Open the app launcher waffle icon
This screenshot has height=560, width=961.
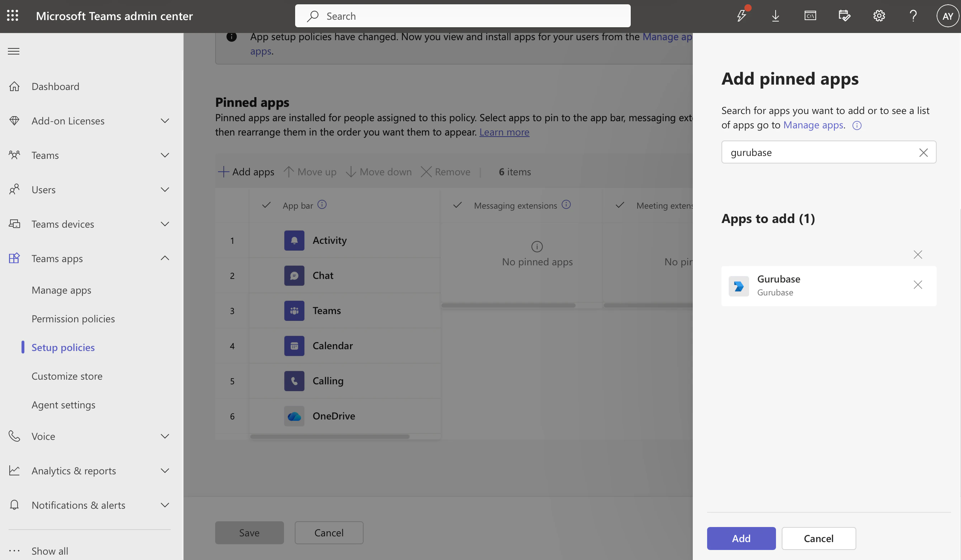tap(13, 16)
